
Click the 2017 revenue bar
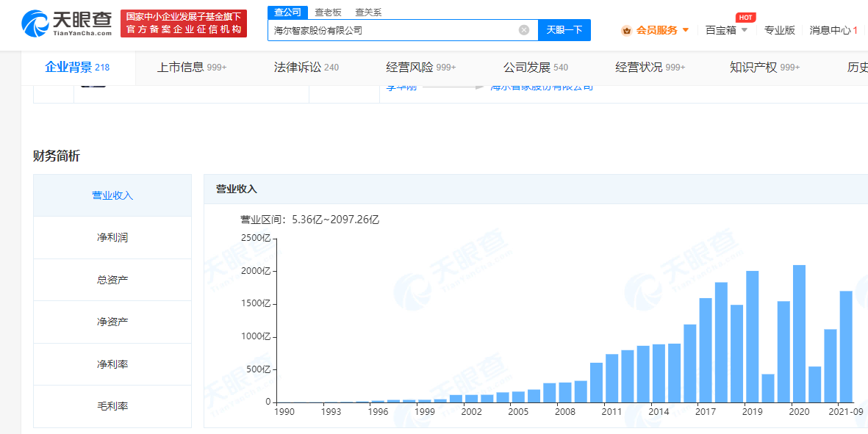706,350
